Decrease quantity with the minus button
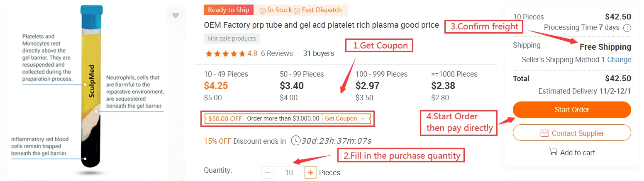 click(267, 172)
